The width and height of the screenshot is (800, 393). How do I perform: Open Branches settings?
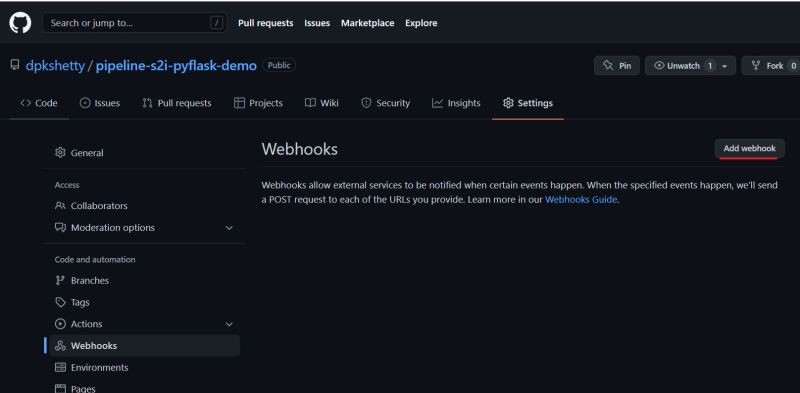(x=144, y=280)
